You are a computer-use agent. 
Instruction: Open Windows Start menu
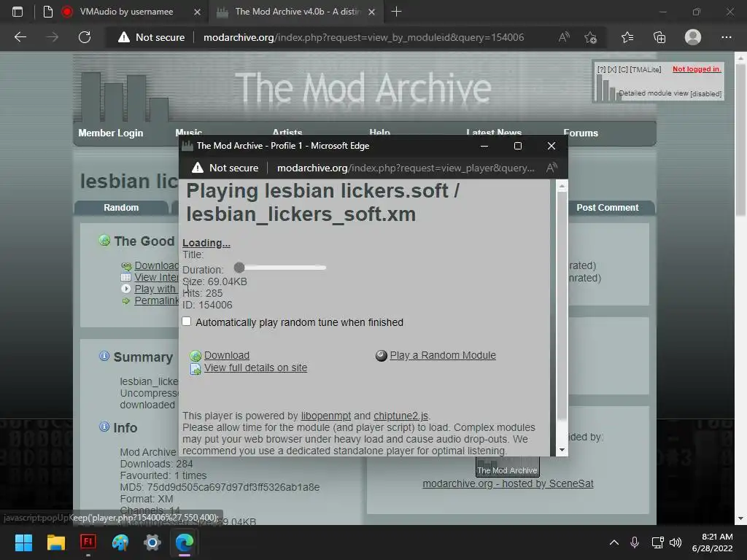click(x=23, y=542)
